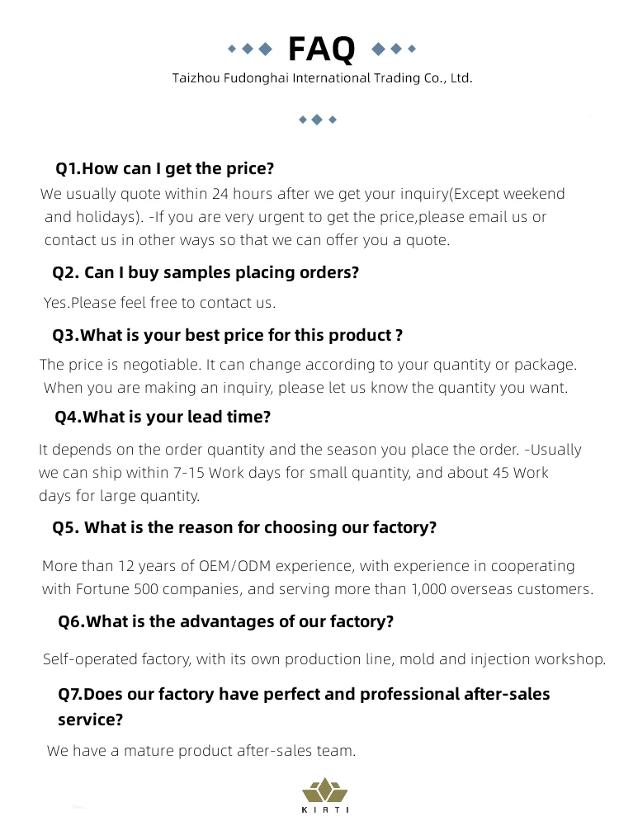The image size is (619, 840).
Task: Click the FAQ title heading
Action: pos(322,50)
